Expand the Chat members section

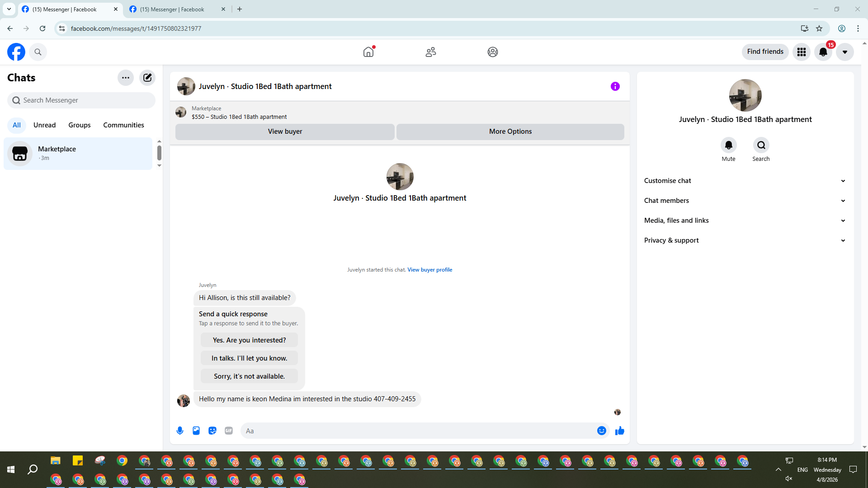[x=745, y=201]
